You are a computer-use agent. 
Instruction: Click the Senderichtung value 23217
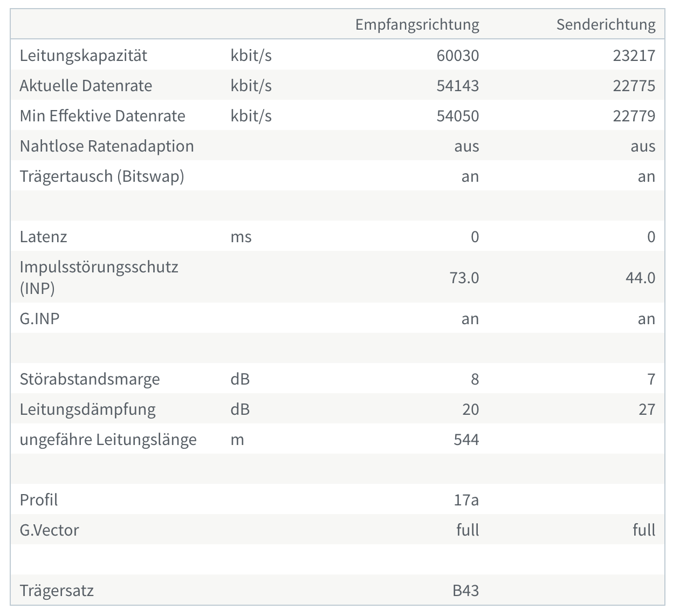(x=634, y=56)
